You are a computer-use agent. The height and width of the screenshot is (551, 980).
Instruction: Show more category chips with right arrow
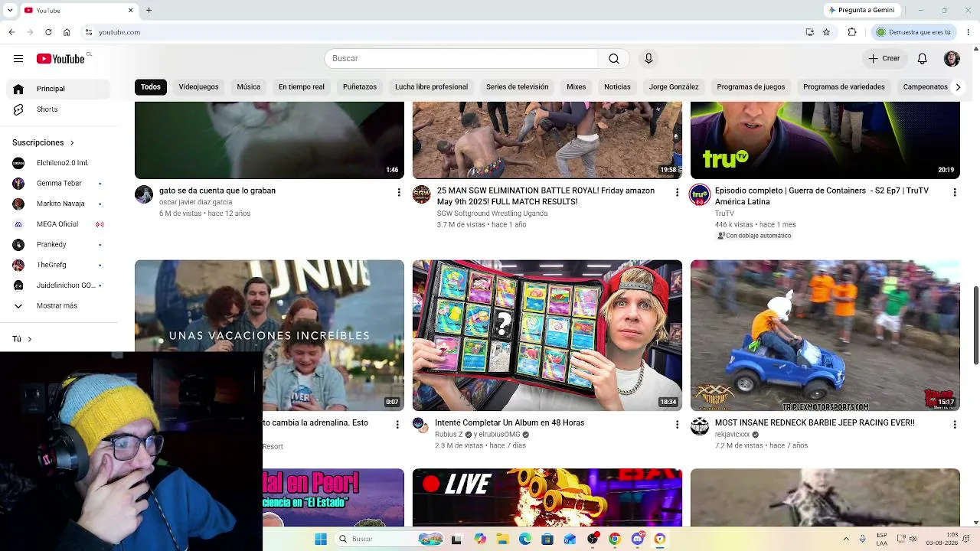click(x=958, y=87)
